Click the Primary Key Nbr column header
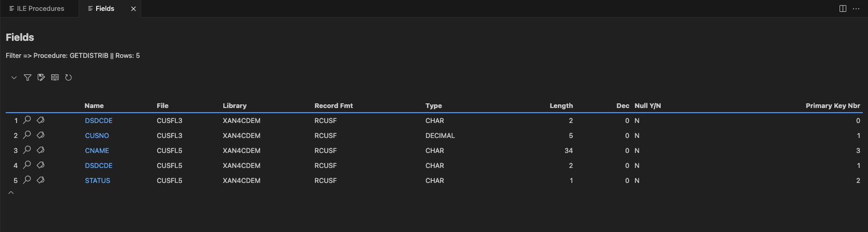This screenshot has height=232, width=868. click(832, 105)
